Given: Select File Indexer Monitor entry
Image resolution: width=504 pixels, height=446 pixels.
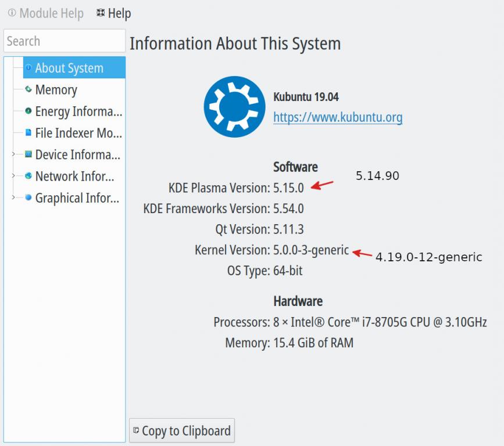Looking at the screenshot, I should click(78, 133).
